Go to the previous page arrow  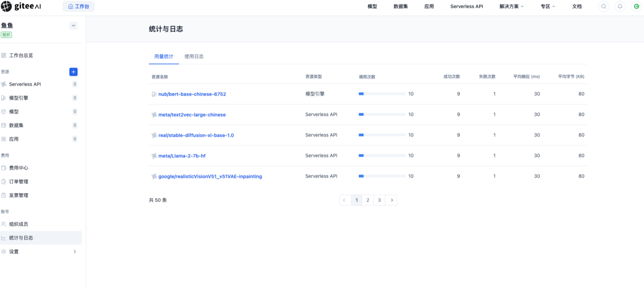click(344, 200)
